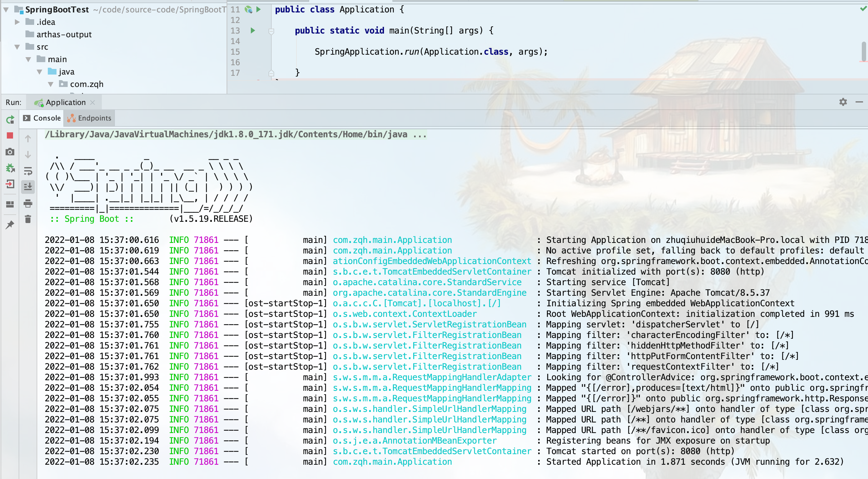The height and width of the screenshot is (479, 868).
Task: Click the Exit icon in the run toolbar
Action: coord(10,184)
